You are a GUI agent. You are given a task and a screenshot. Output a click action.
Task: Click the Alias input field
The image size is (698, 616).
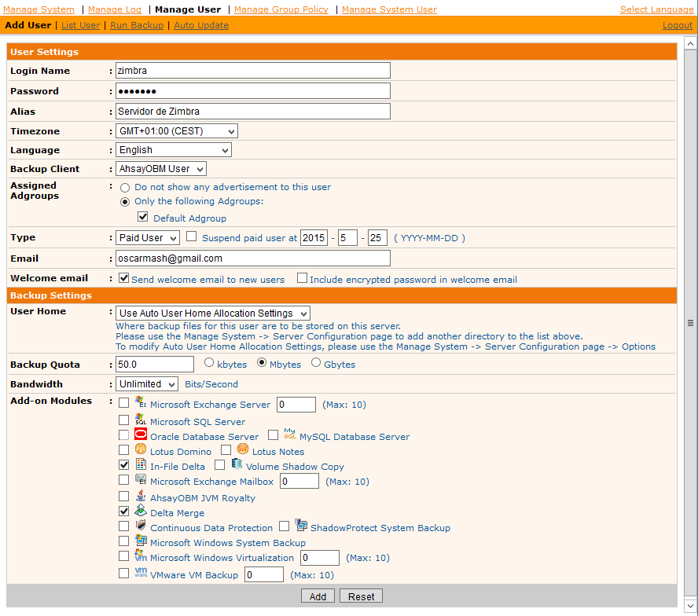click(x=253, y=112)
